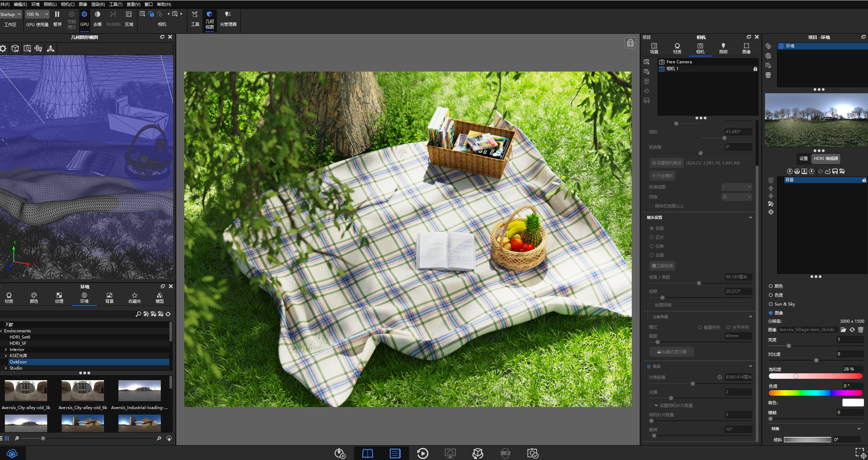Image resolution: width=868 pixels, height=460 pixels.
Task: Toggle the Ground Grid (地面网格) checkbox
Action: (651, 305)
